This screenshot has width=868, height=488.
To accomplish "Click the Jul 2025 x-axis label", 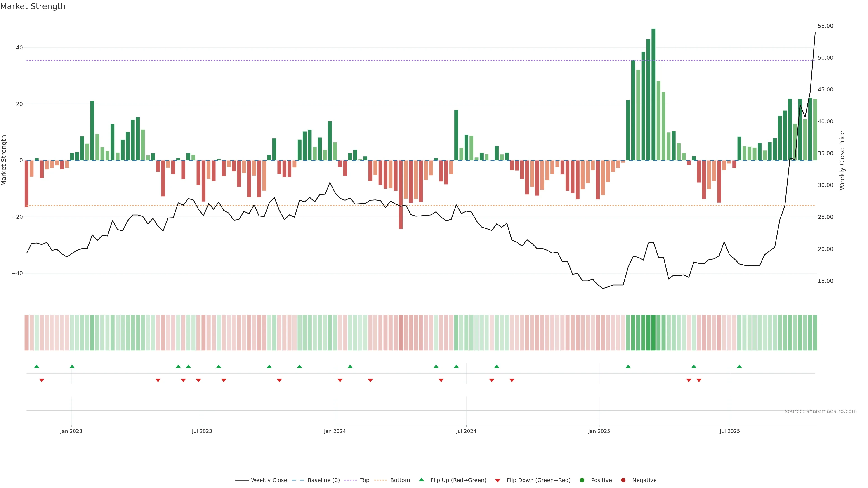I will pos(729,431).
